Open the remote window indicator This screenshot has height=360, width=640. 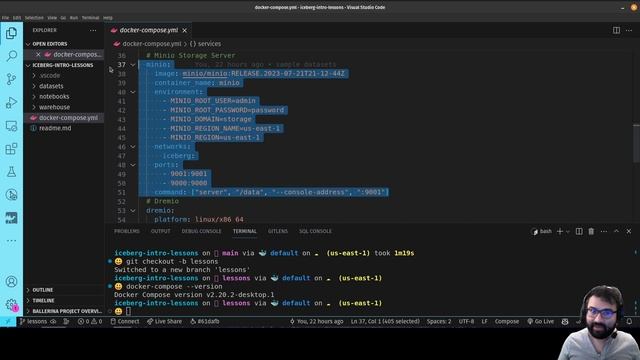click(8, 322)
